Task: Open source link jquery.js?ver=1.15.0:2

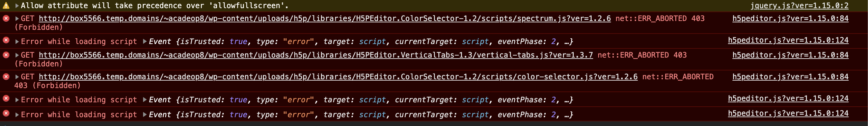Action: pos(799,6)
